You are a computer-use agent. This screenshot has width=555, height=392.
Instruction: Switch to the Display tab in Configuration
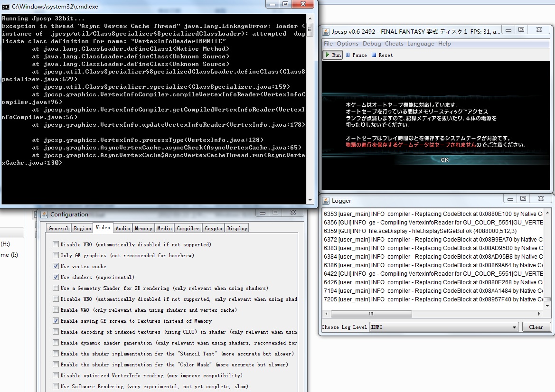point(237,228)
